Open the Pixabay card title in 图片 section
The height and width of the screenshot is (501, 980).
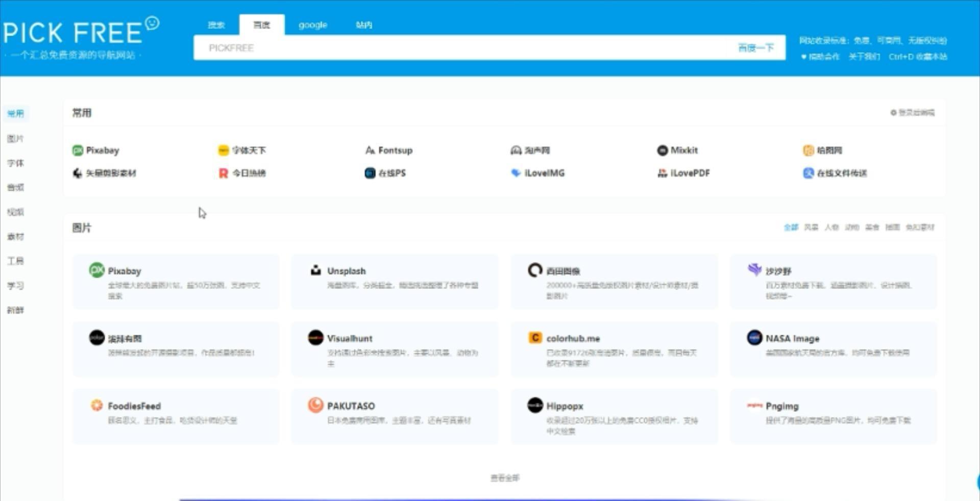[x=125, y=271]
